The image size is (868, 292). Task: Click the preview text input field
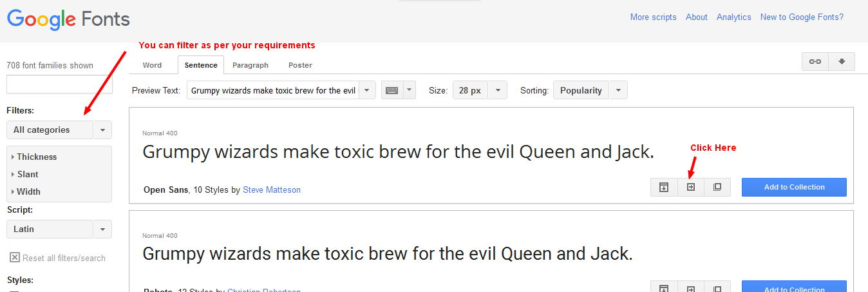point(273,90)
